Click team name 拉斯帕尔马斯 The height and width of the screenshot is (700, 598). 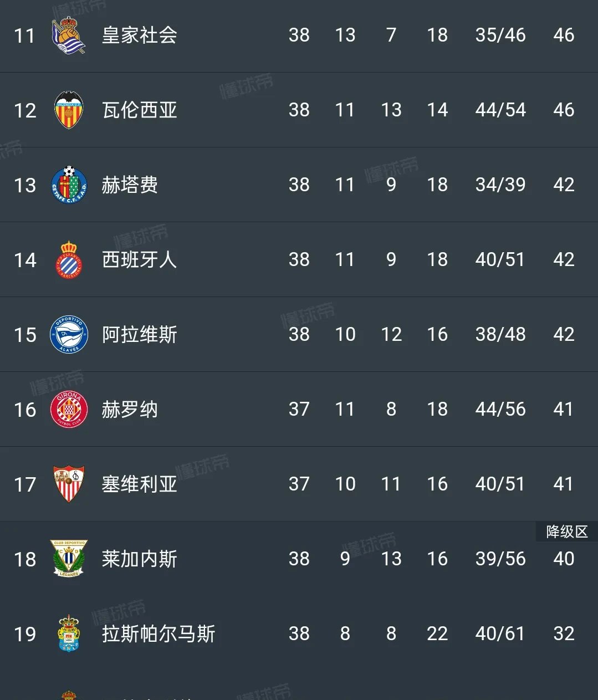[x=159, y=633]
